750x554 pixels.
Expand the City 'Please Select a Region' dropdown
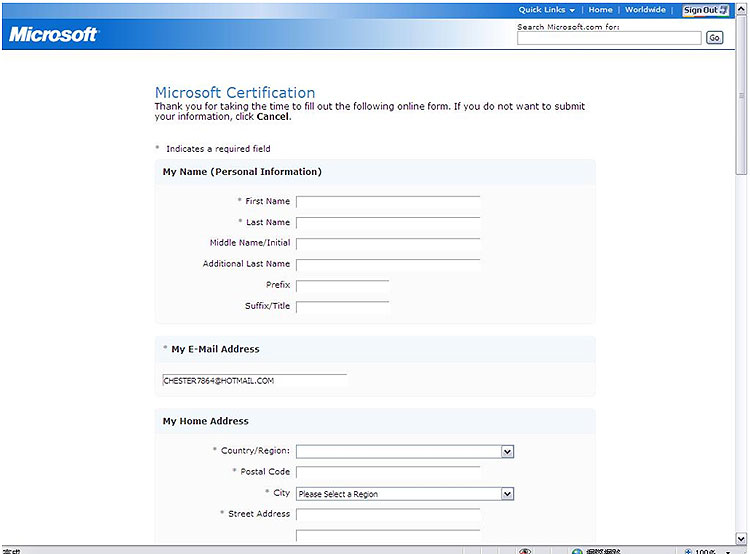(405, 494)
